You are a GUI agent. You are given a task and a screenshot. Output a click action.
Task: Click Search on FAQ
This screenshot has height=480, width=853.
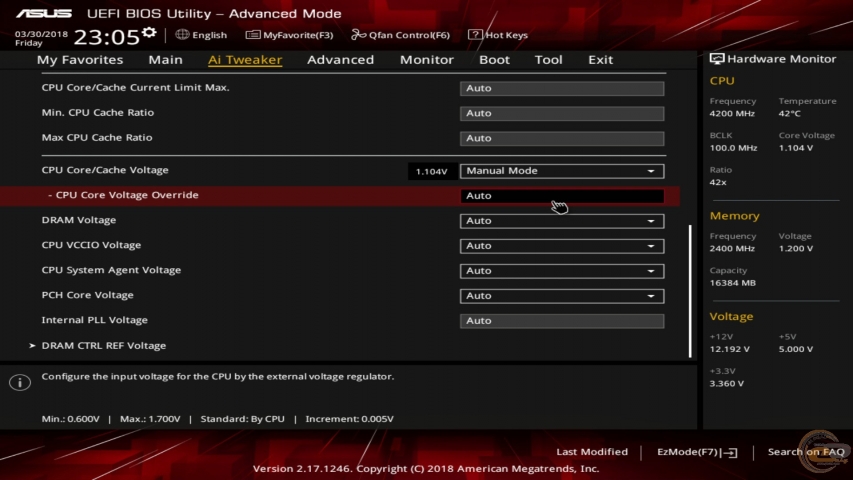[x=806, y=452]
